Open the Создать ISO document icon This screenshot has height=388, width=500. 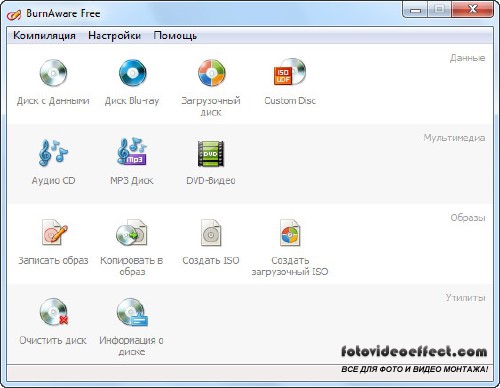pos(211,232)
